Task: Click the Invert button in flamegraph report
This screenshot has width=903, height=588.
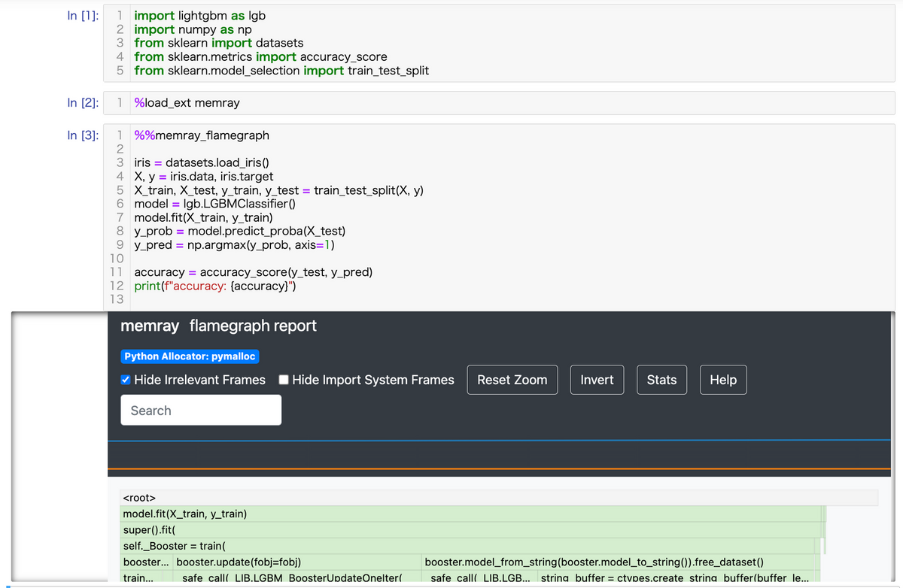Action: pyautogui.click(x=597, y=380)
